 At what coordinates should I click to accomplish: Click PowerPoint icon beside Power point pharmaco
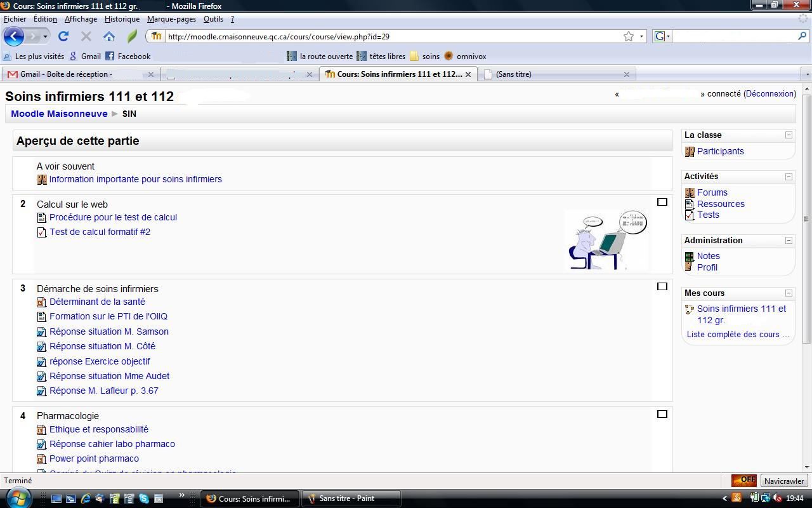click(42, 459)
